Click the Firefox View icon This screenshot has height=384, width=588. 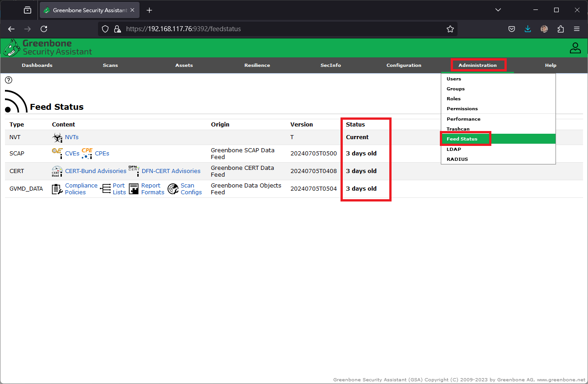[28, 10]
